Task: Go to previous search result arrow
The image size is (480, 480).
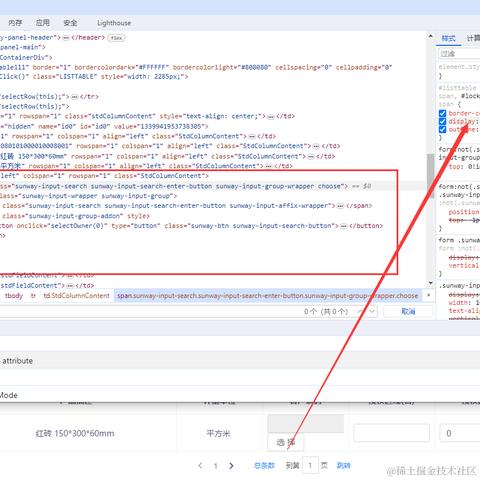Action: tap(360, 312)
